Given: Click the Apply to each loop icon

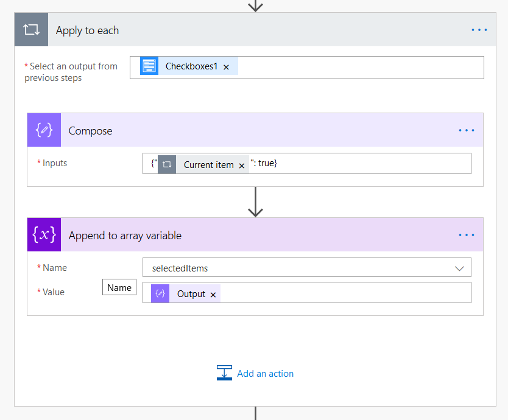Looking at the screenshot, I should coord(31,29).
